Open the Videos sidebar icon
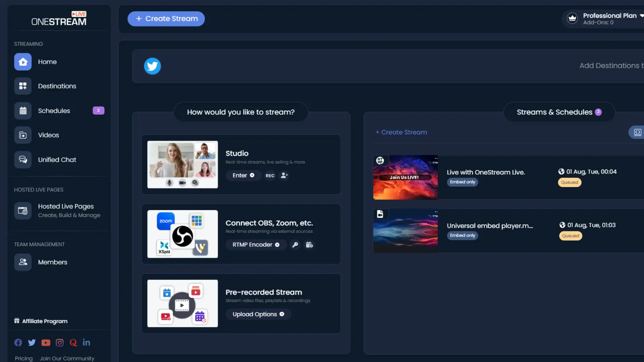 [x=23, y=135]
